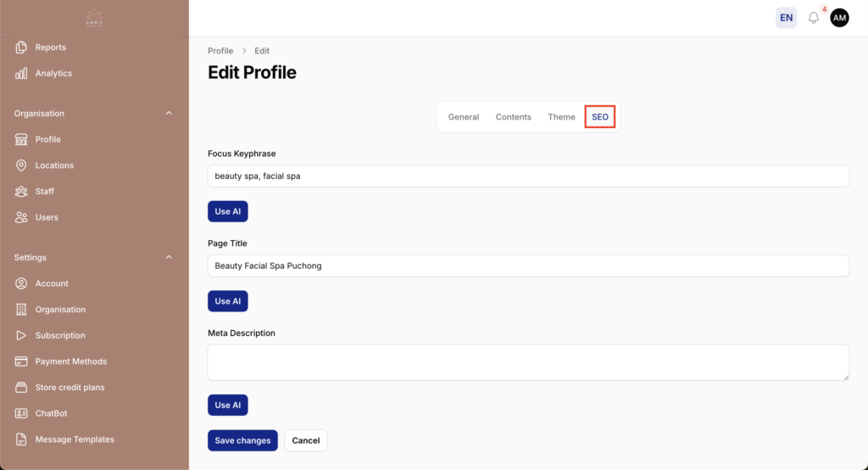Switch to the General tab
This screenshot has height=470, width=868.
coord(464,117)
